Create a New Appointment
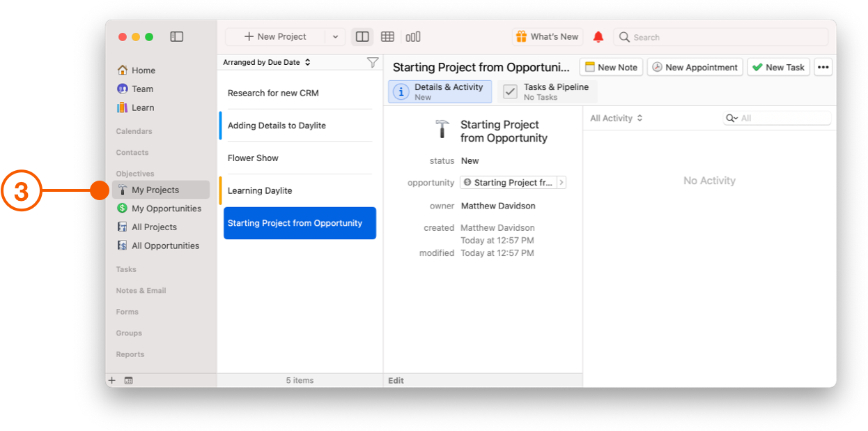This screenshot has height=431, width=868. 695,67
